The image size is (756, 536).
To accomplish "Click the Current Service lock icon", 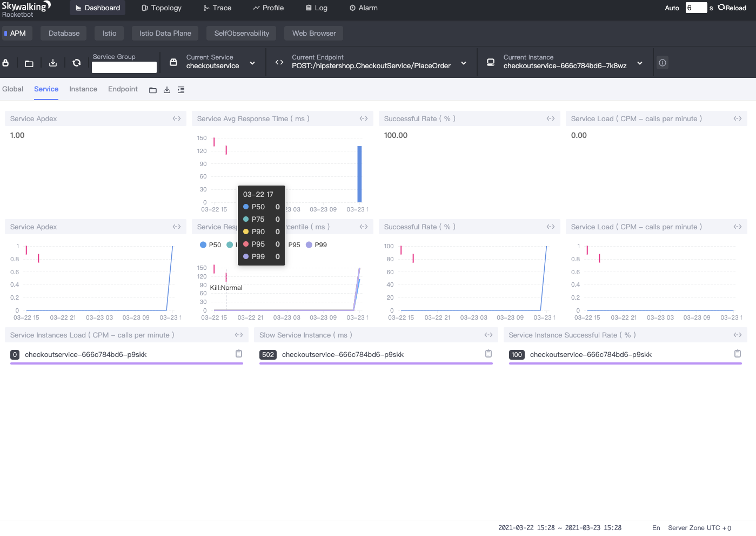I will coord(173,62).
